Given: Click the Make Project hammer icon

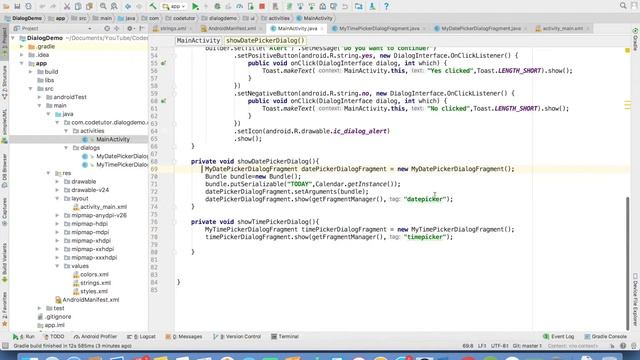Looking at the screenshot, I should 153,6.
